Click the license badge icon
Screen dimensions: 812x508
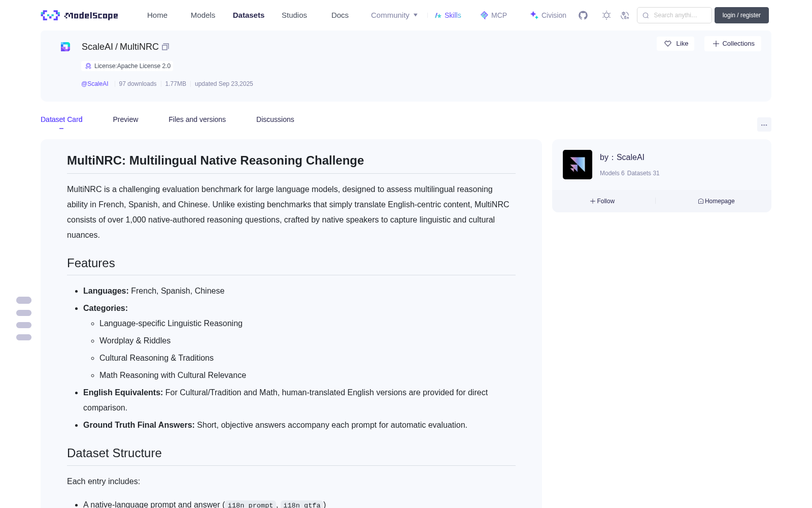[88, 66]
